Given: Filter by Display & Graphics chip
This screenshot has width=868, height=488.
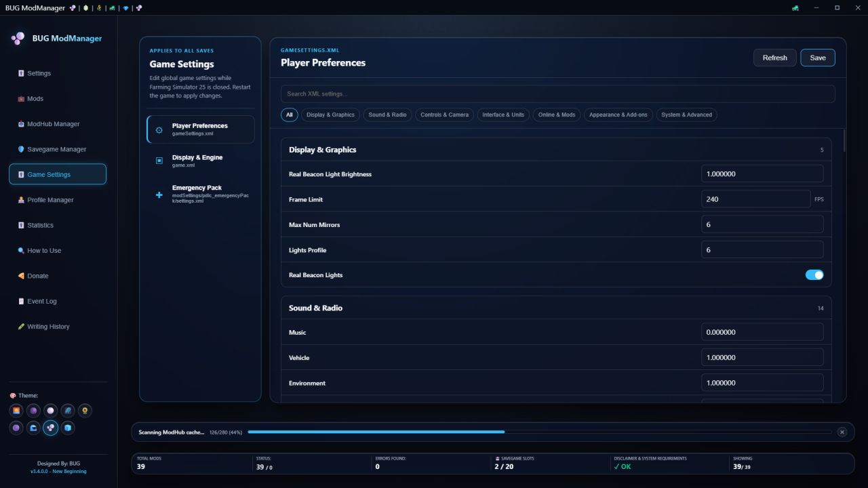Looking at the screenshot, I should tap(330, 115).
